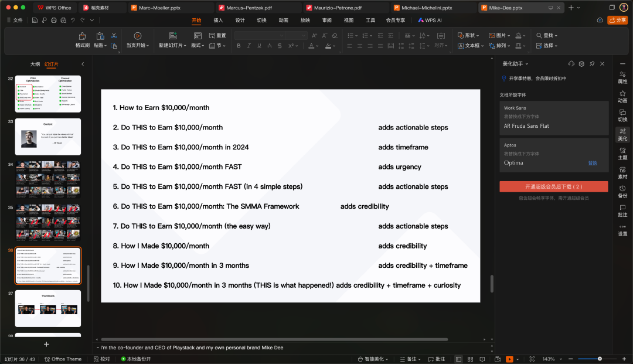Open the 动画 (Animation) sidebar icon
The width and height of the screenshot is (633, 364).
(x=622, y=97)
